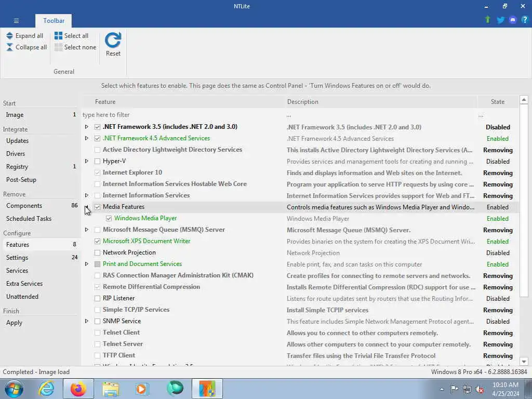Open File Explorer from the taskbar
The image size is (532, 399).
coord(111,389)
